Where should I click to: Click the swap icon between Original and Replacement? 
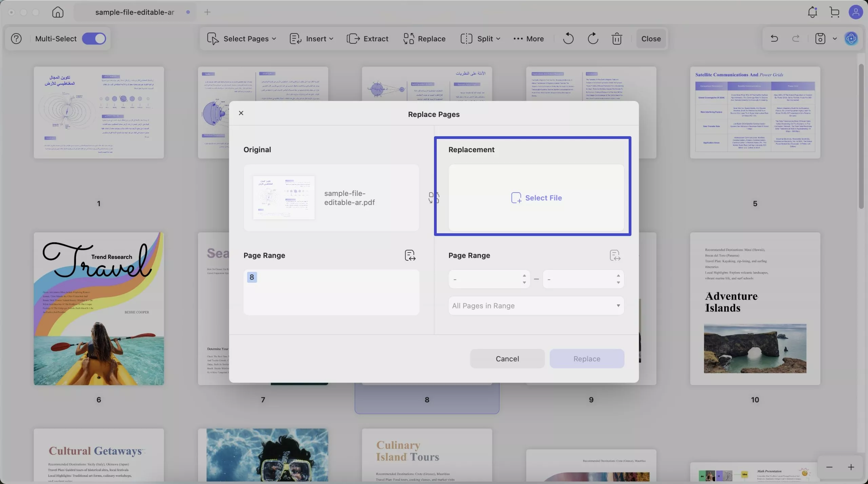pyautogui.click(x=434, y=198)
